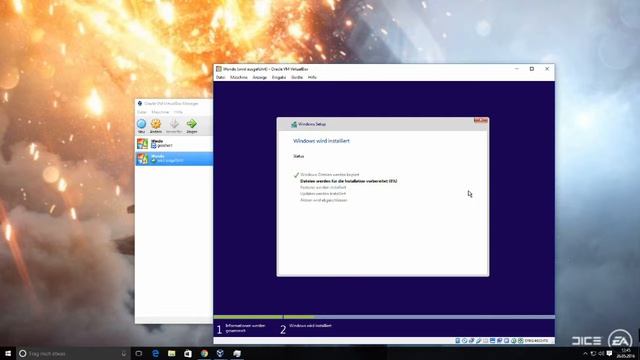640x360 pixels.
Task: Click the network icon in the system tray
Action: pyautogui.click(x=593, y=353)
